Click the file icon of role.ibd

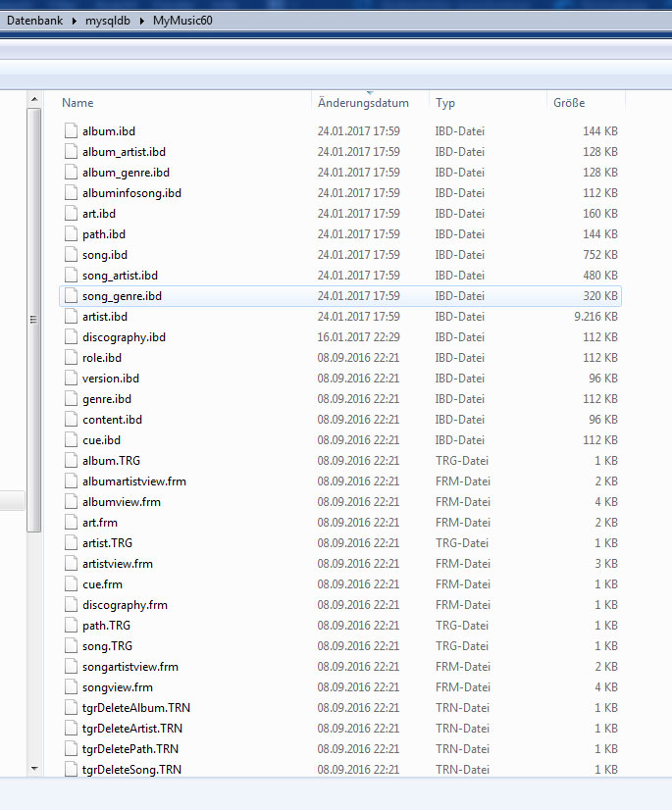(x=71, y=358)
